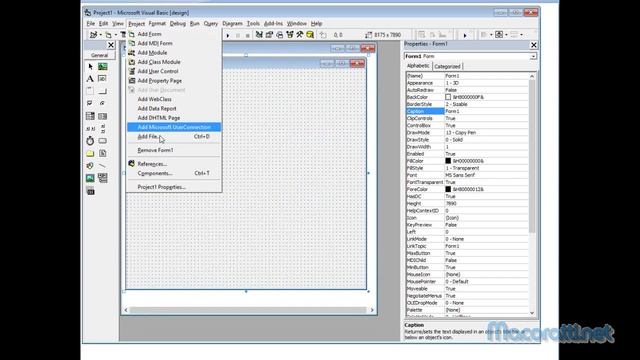Select the OLE control in the toolbox
640x360 pixels.
click(x=90, y=191)
